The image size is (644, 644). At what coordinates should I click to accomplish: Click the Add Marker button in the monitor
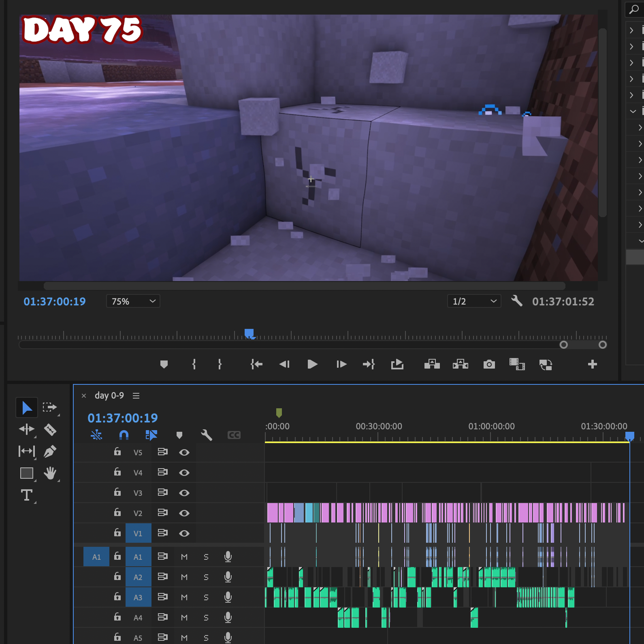tap(164, 365)
